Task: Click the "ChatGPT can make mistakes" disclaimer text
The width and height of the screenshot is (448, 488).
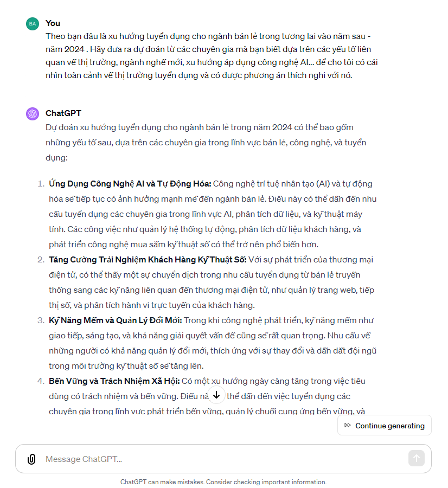Action: click(223, 482)
